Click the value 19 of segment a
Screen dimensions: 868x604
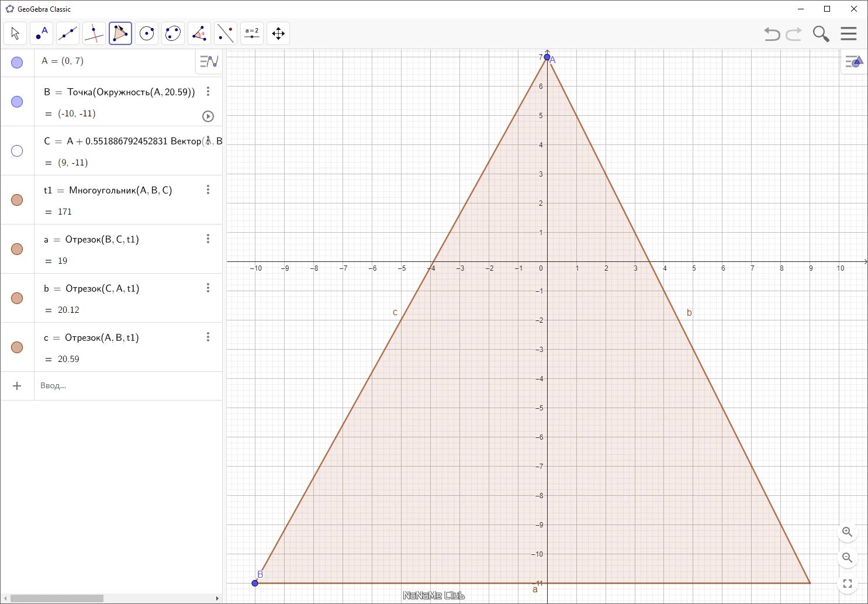(x=63, y=261)
